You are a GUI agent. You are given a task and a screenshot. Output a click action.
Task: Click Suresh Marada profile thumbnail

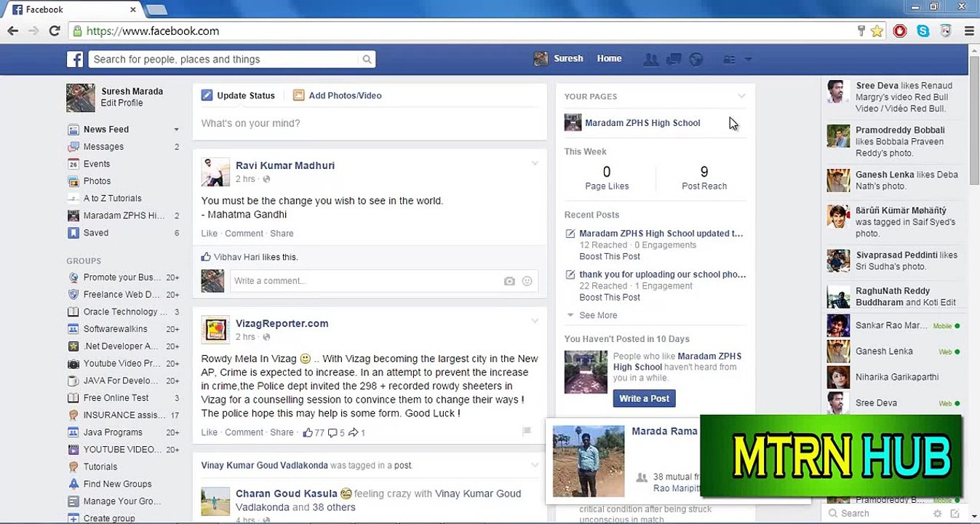click(81, 98)
